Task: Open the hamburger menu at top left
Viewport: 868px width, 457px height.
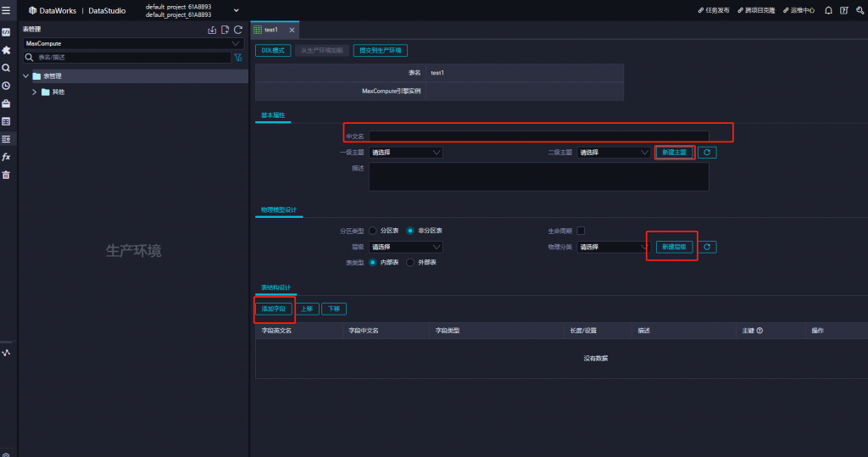Action: [6, 10]
